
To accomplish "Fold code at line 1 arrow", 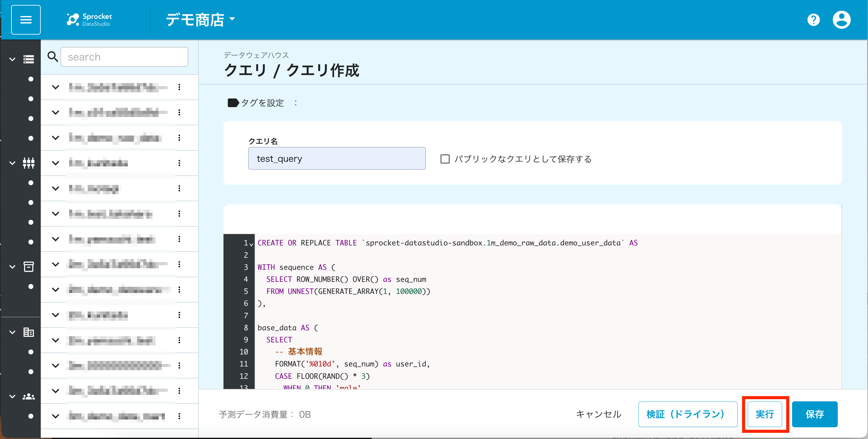I will [251, 244].
